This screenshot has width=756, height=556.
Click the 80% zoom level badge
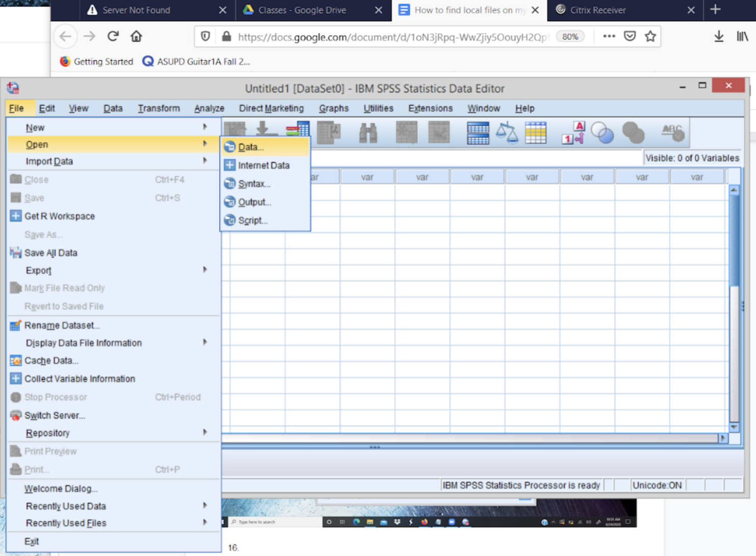(570, 37)
